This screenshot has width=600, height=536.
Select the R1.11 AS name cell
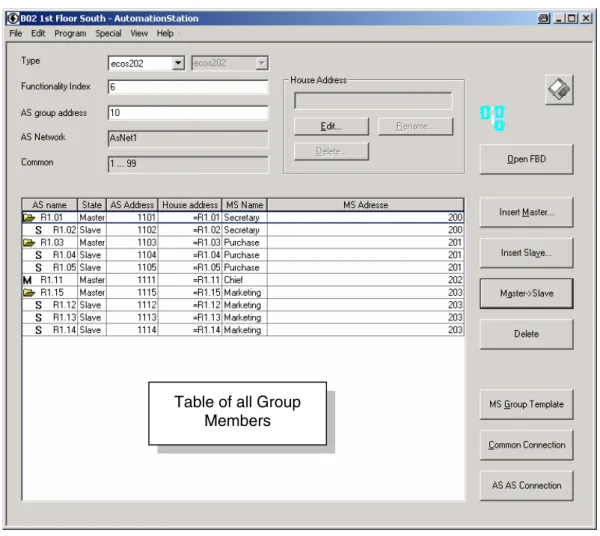[x=50, y=280]
